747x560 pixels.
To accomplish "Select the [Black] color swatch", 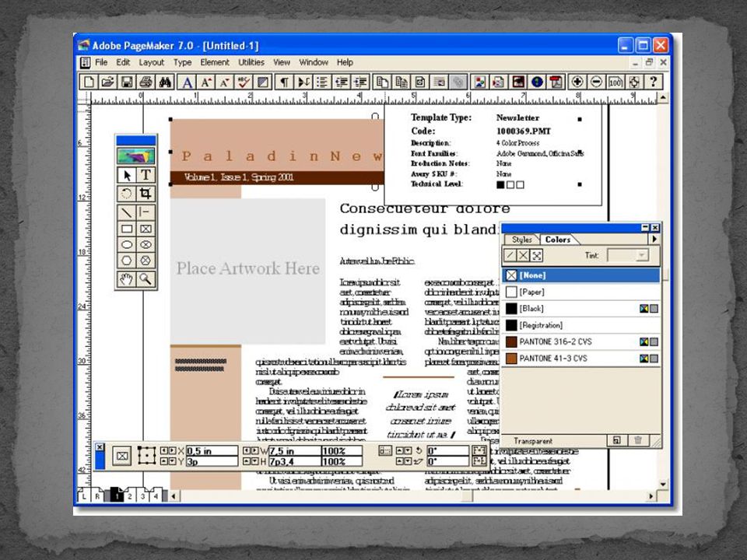I will (x=581, y=309).
